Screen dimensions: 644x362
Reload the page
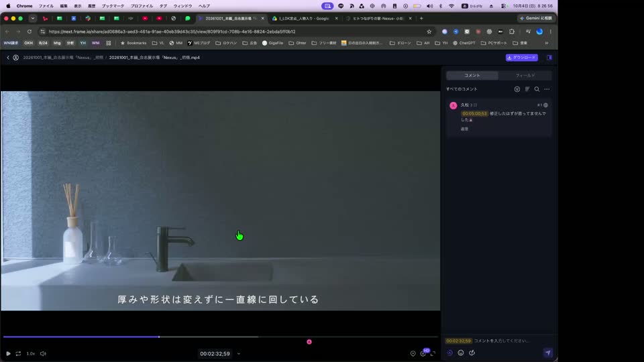[x=29, y=32]
